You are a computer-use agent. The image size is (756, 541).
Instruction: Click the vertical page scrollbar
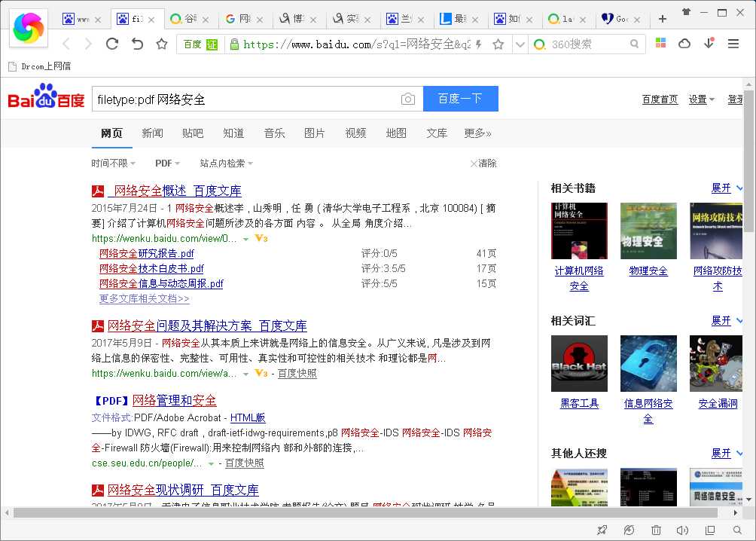coord(748,162)
